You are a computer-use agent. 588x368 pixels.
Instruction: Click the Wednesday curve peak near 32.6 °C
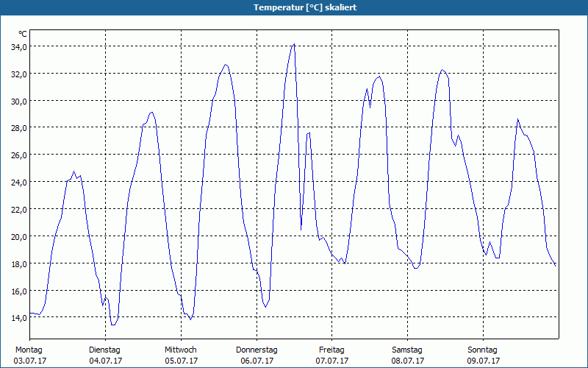pyautogui.click(x=226, y=65)
